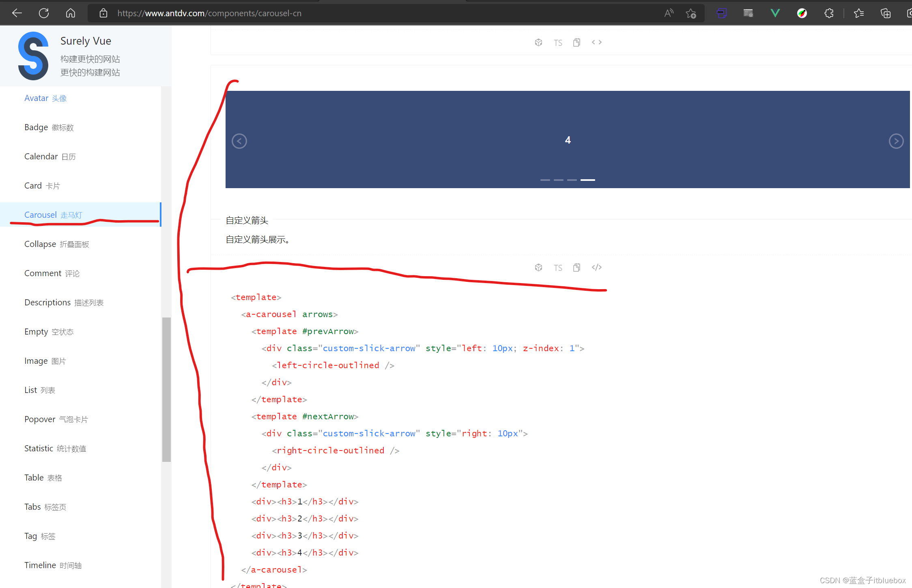The image size is (912, 588).
Task: Click the browser address bar URL
Action: point(209,13)
